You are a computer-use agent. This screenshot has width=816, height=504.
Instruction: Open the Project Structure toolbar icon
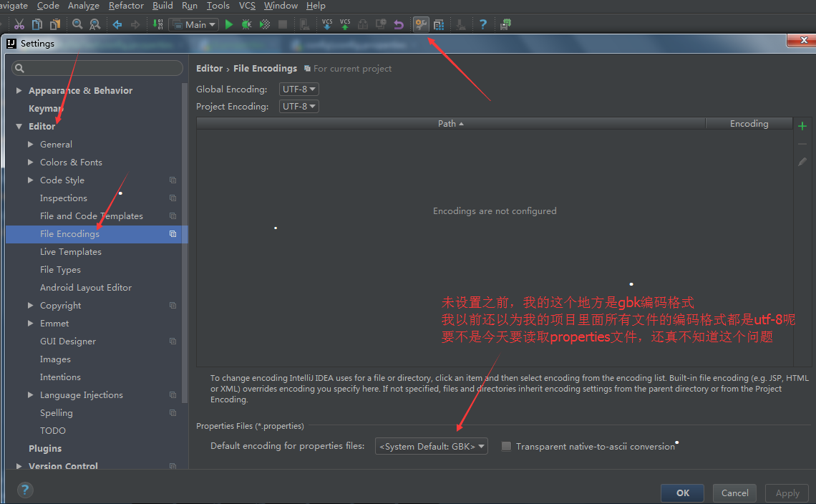point(439,24)
